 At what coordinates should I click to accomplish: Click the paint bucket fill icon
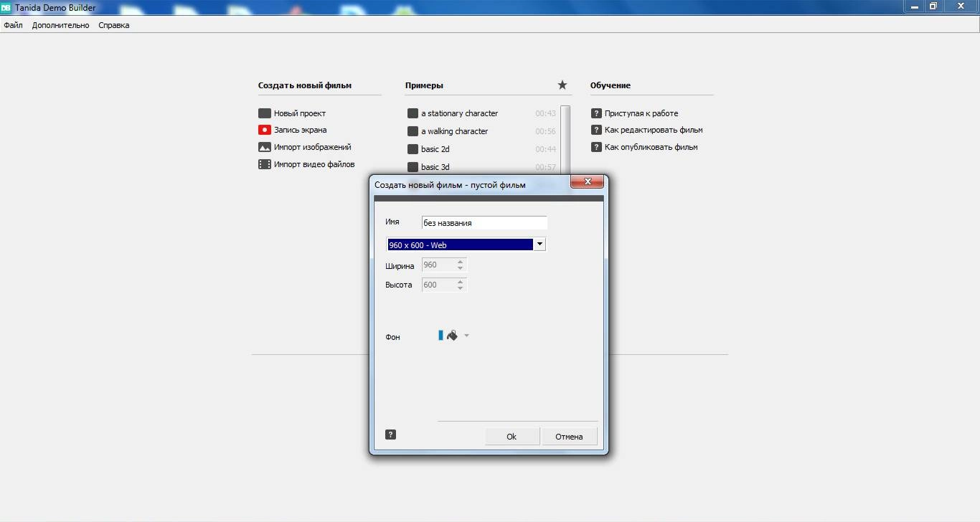pos(452,335)
